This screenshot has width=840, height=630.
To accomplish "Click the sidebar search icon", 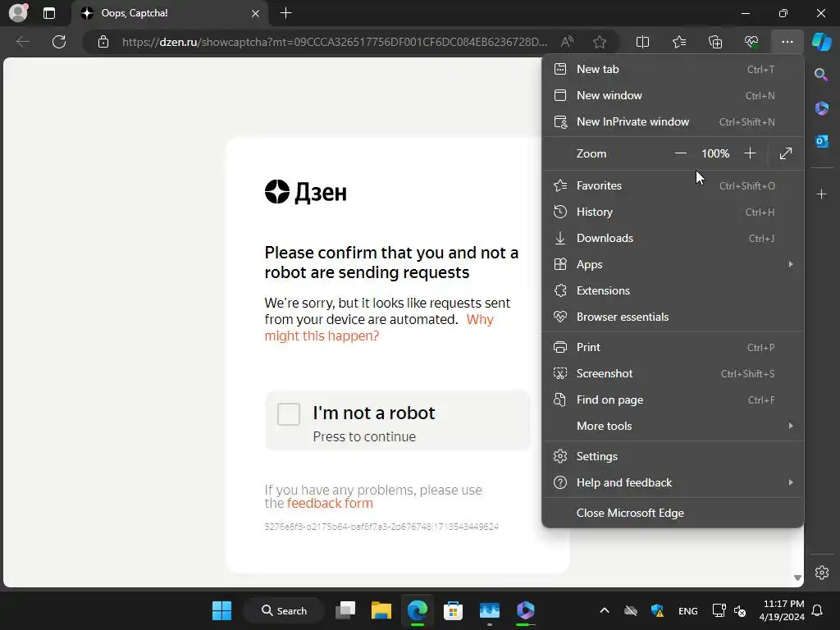I will (x=821, y=75).
